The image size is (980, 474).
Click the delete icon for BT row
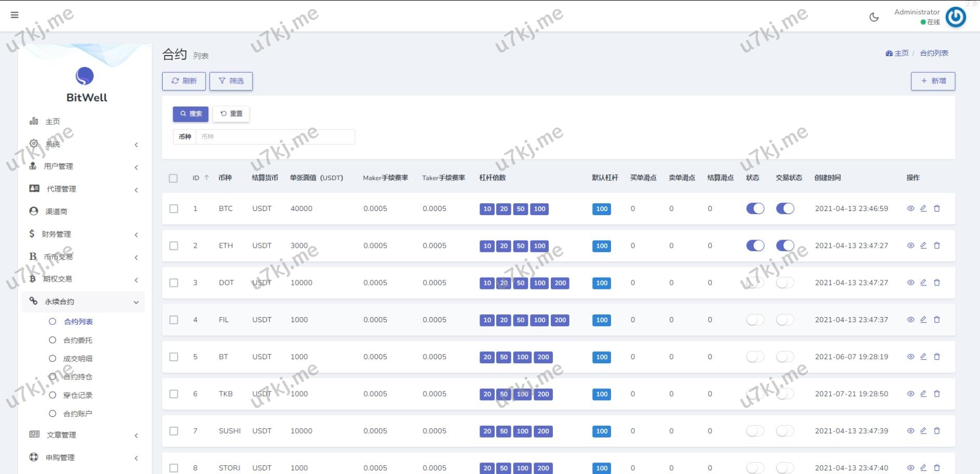click(937, 357)
